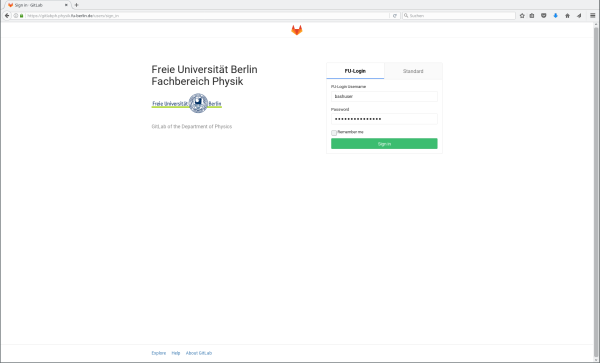The width and height of the screenshot is (600, 363).
Task: Open the site information icon in address bar
Action: [x=16, y=16]
